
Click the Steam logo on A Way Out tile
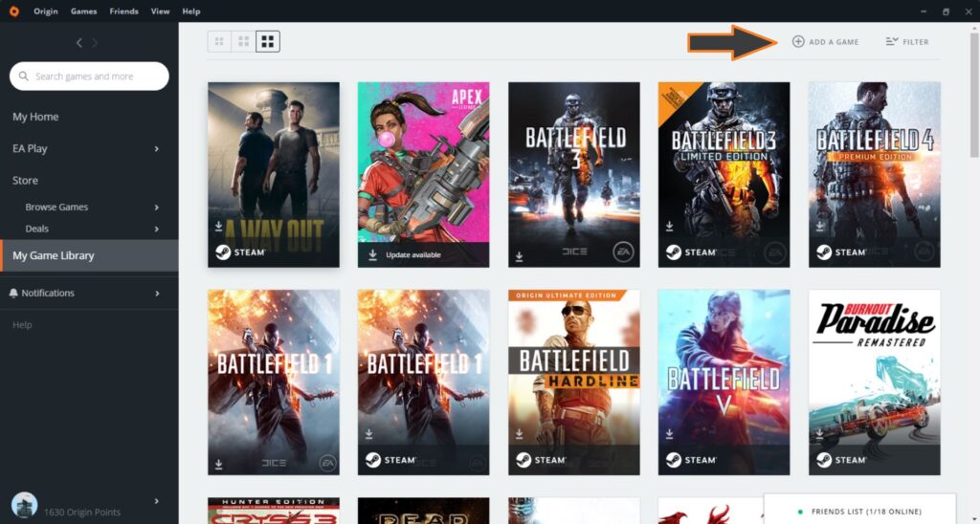click(222, 252)
